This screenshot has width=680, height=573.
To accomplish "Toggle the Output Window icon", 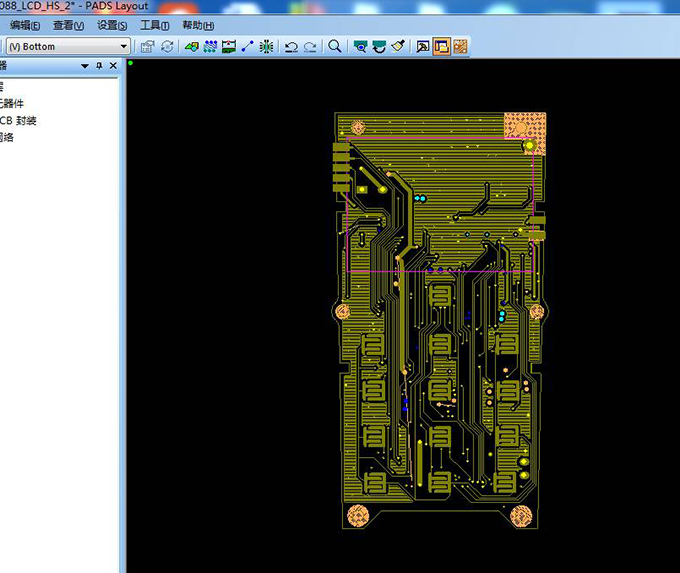I will pyautogui.click(x=422, y=46).
